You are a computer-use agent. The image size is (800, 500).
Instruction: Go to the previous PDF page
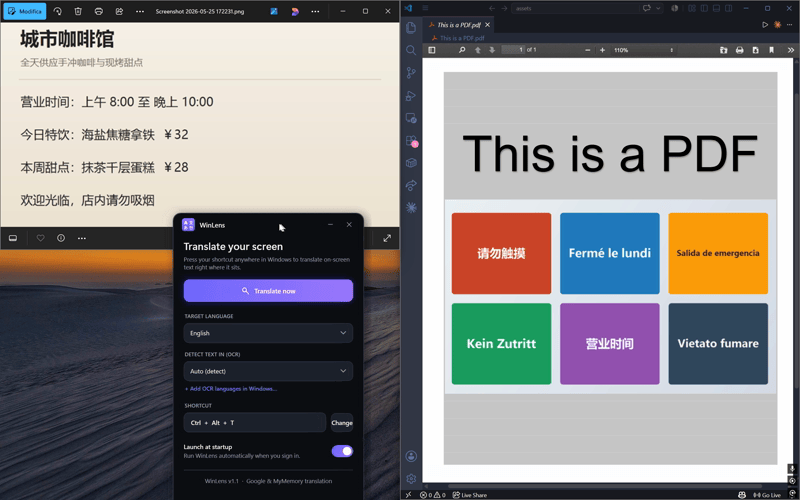(478, 50)
